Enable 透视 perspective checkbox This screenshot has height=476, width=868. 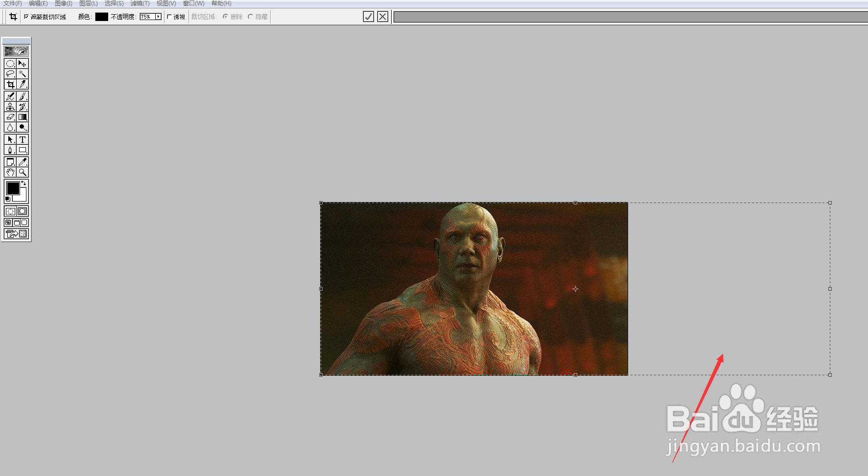[x=169, y=17]
